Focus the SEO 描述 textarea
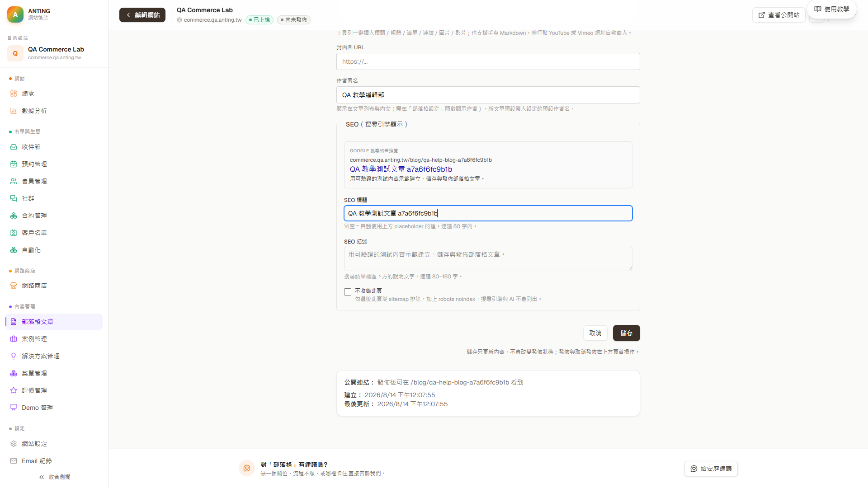Image resolution: width=868 pixels, height=488 pixels. click(x=488, y=259)
